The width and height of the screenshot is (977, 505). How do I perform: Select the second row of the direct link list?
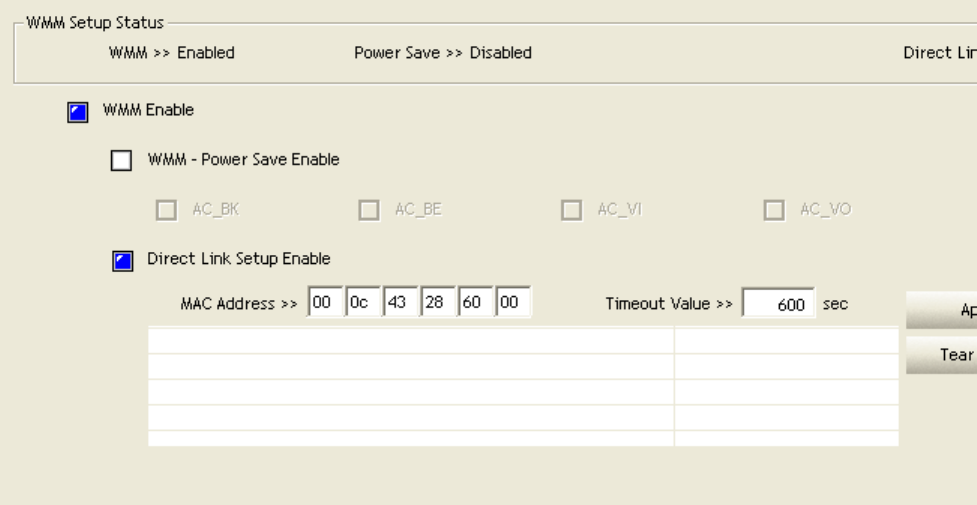(x=410, y=366)
